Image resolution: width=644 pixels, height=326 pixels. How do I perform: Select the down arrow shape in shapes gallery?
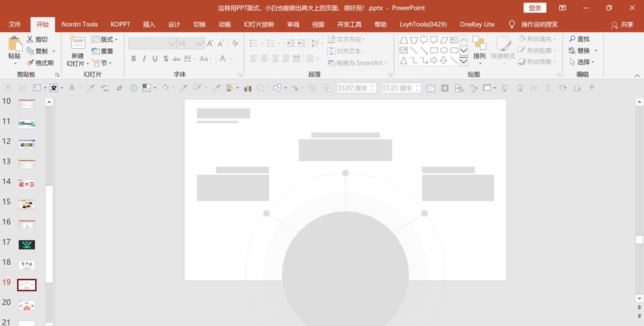tap(444, 60)
